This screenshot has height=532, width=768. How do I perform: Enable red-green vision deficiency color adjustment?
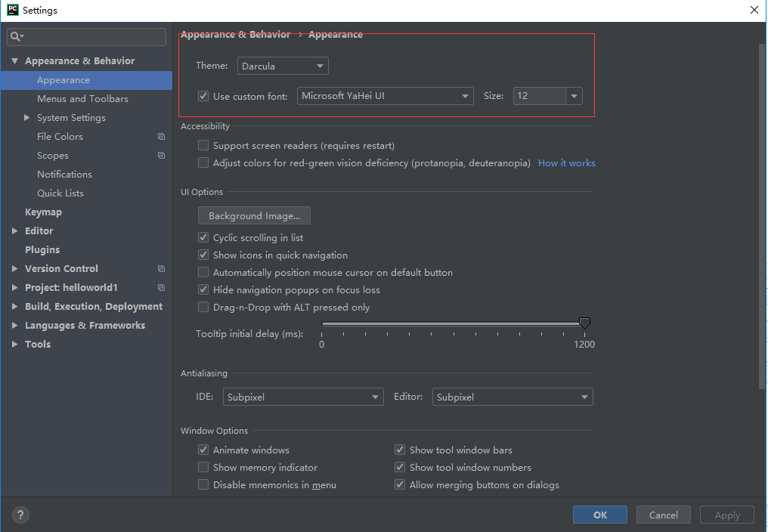203,162
